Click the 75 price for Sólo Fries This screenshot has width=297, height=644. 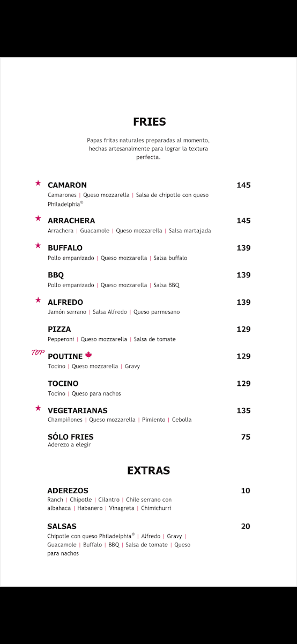[246, 437]
